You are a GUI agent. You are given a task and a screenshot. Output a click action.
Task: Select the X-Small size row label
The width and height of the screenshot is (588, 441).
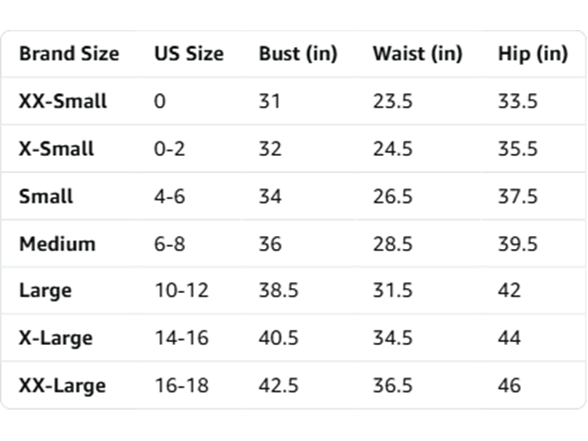coord(56,149)
